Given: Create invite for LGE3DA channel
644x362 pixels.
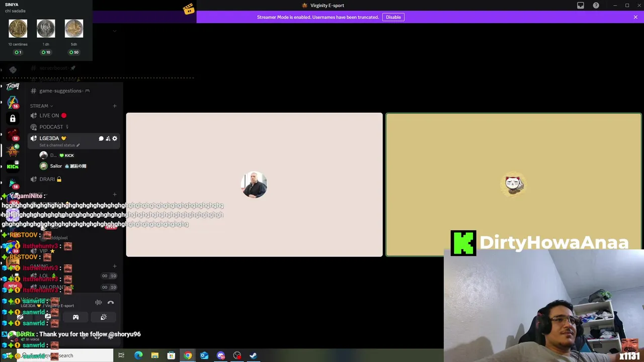Looking at the screenshot, I should tap(108, 138).
